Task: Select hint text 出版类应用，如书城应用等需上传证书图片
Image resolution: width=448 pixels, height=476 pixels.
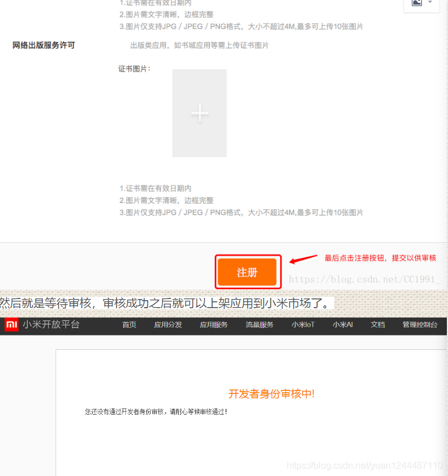Action: pyautogui.click(x=199, y=46)
